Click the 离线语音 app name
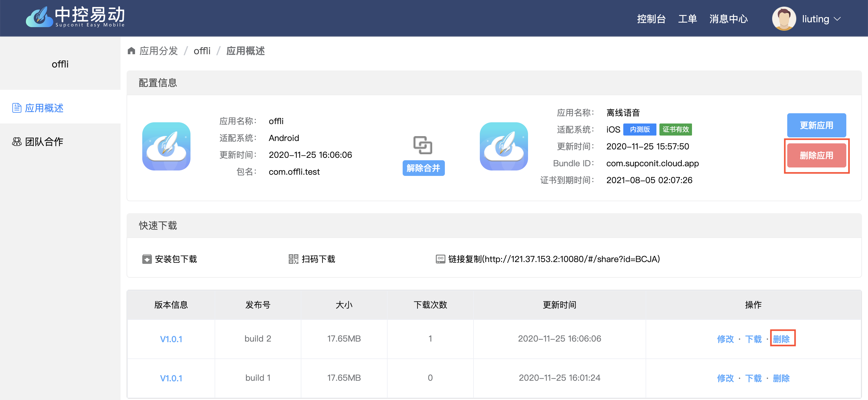The width and height of the screenshot is (868, 400). pyautogui.click(x=623, y=112)
